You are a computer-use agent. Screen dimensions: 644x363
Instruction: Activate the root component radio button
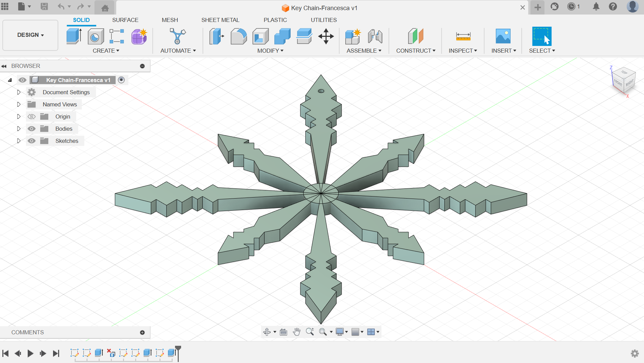[121, 80]
